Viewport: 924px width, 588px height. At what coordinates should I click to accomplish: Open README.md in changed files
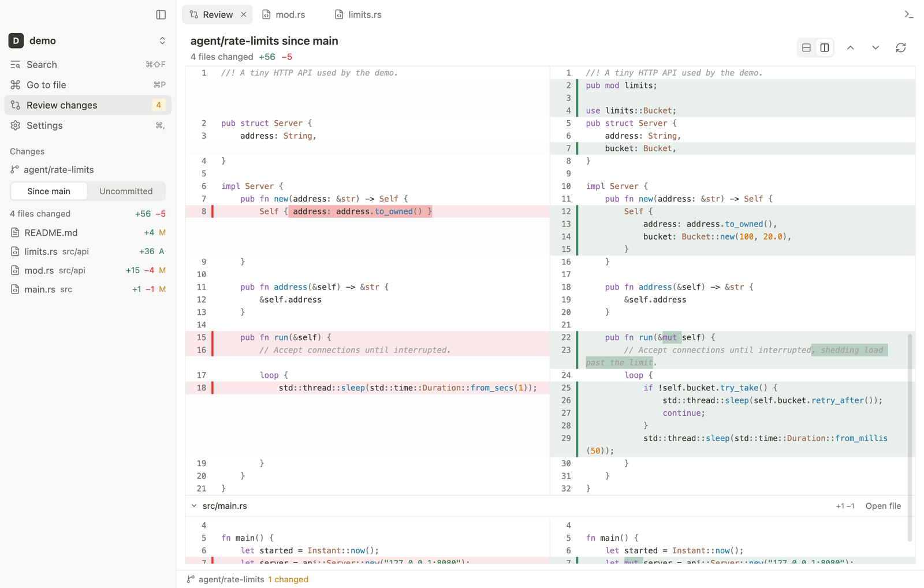pos(88,232)
